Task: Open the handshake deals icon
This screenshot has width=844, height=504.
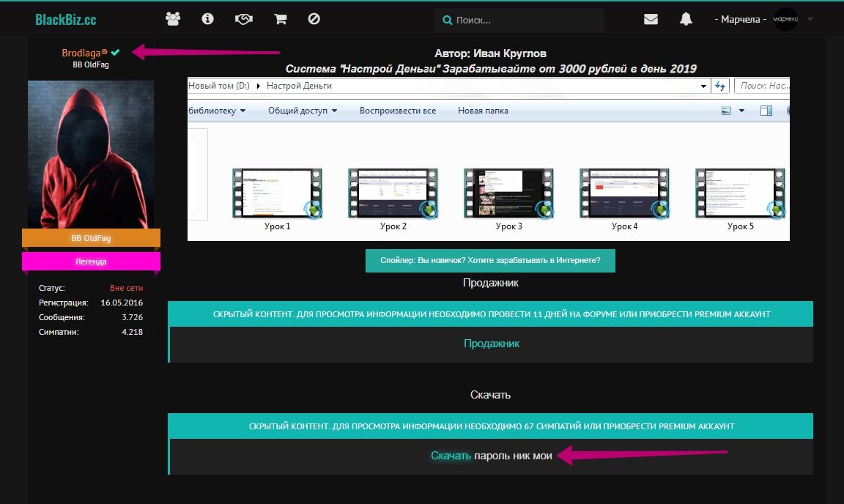Action: [244, 20]
